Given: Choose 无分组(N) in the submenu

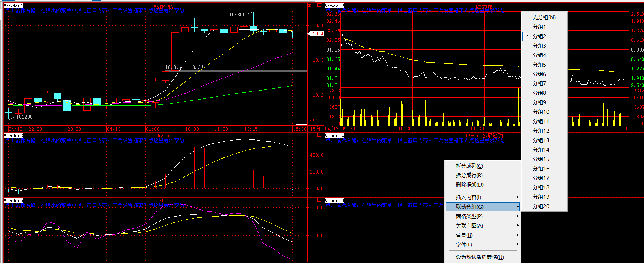Looking at the screenshot, I should pos(544,17).
